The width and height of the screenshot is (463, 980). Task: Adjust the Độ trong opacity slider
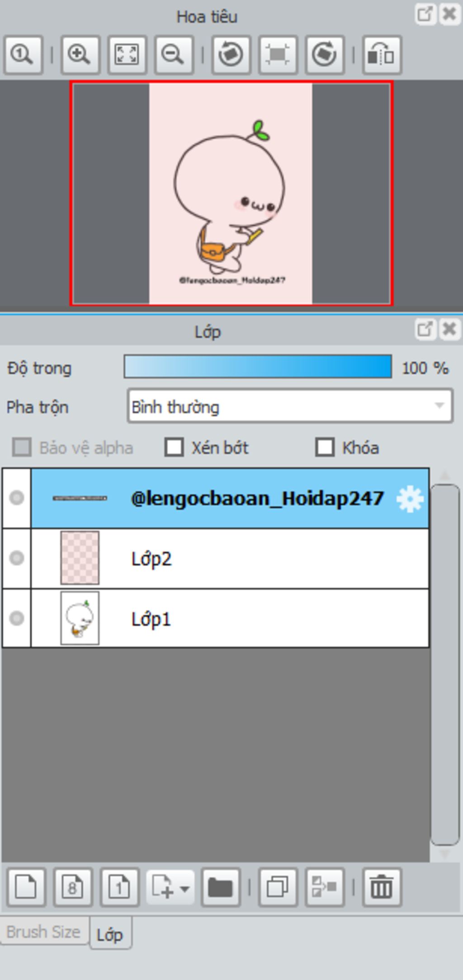click(x=258, y=367)
